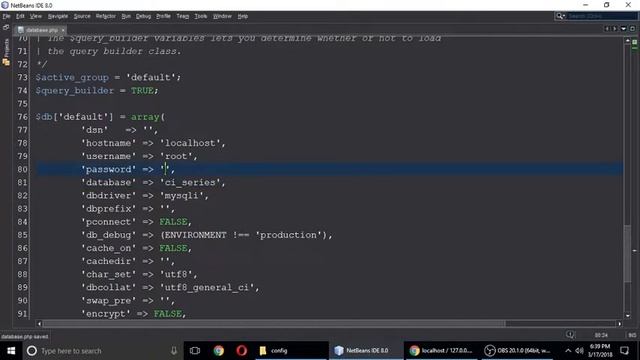Open the Refactor menu
The width and height of the screenshot is (640, 360).
pos(106,16)
